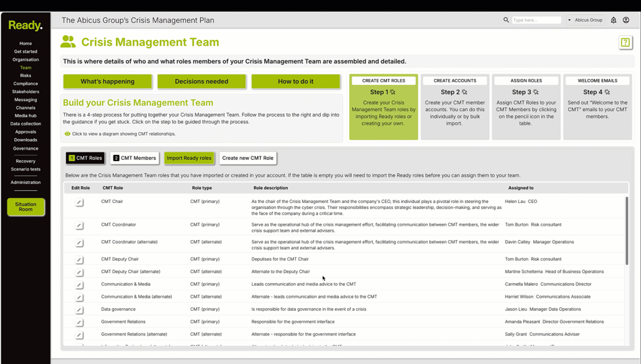This screenshot has height=364, width=641.
Task: Go to Home in the sidebar
Action: coord(26,43)
